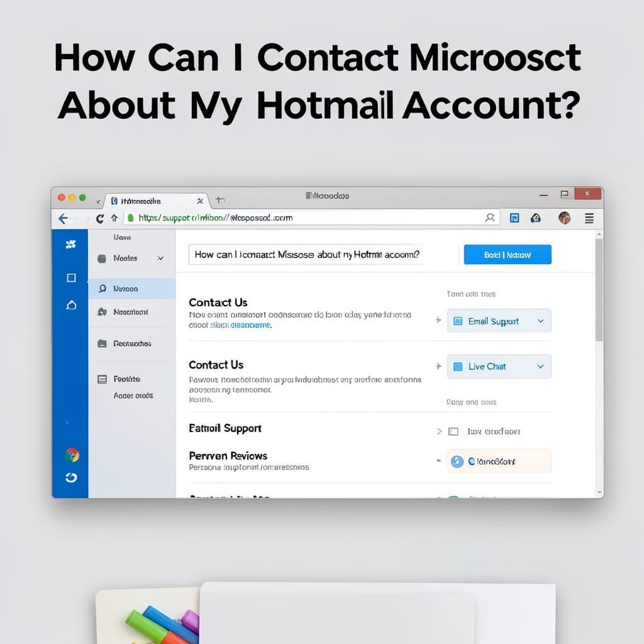Open the 'Live Chat' dropdown
This screenshot has width=644, height=644.
(499, 367)
